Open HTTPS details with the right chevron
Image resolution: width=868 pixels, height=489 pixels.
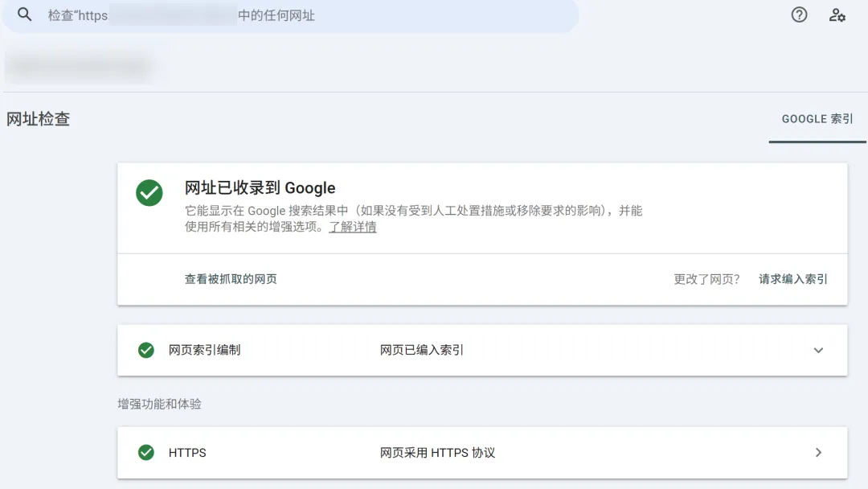click(x=818, y=453)
